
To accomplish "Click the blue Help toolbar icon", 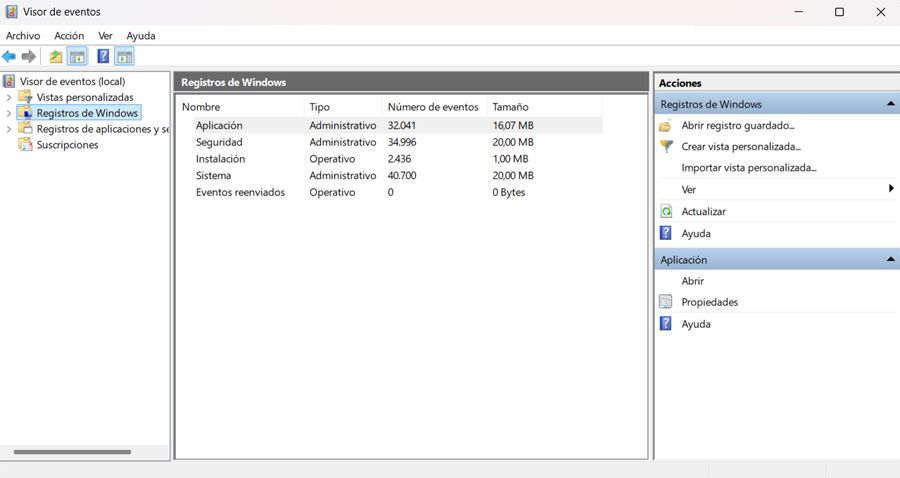I will pos(103,56).
